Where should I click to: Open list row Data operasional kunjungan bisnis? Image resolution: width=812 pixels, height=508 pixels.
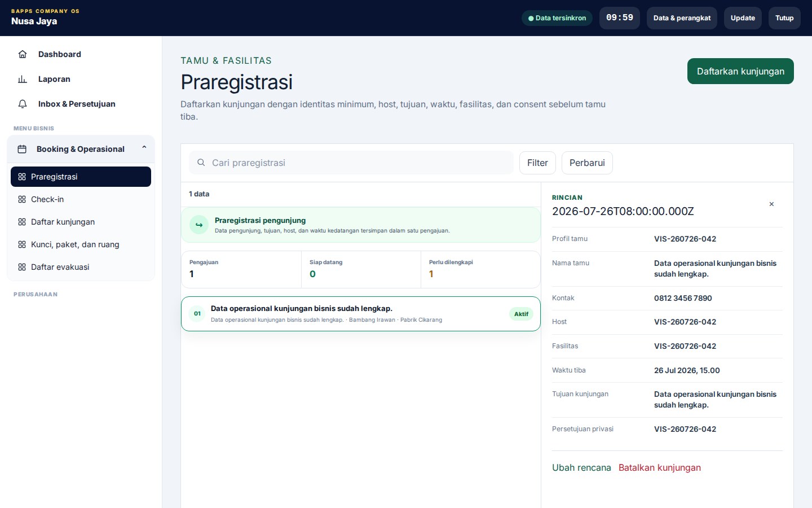pyautogui.click(x=361, y=314)
